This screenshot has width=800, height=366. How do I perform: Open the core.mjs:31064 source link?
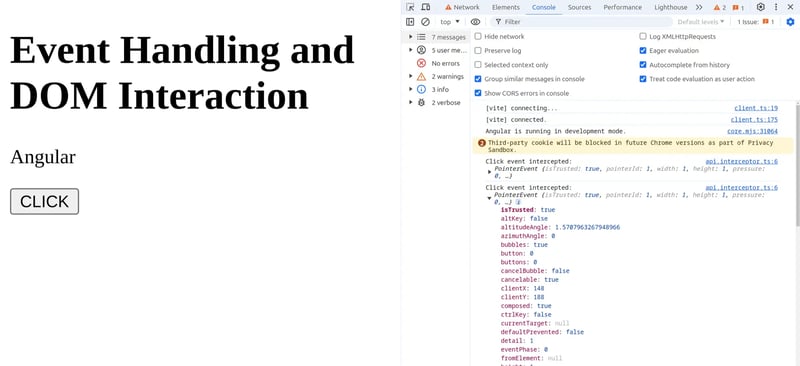[x=752, y=131]
